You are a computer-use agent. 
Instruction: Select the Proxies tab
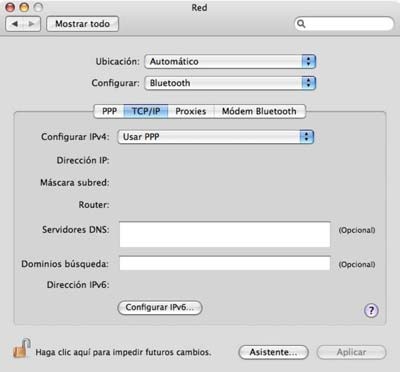(x=191, y=111)
